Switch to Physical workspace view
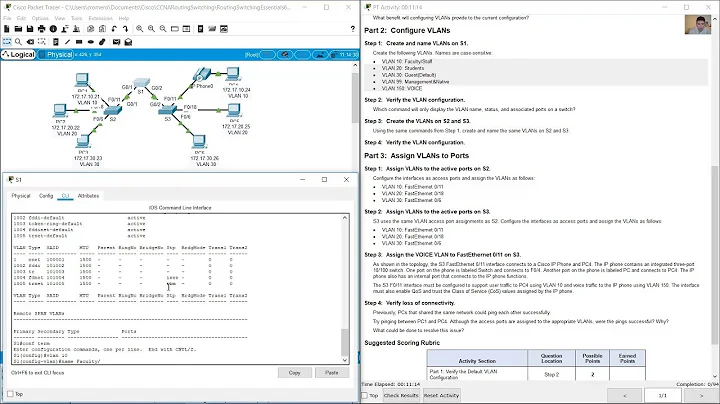 pos(56,54)
